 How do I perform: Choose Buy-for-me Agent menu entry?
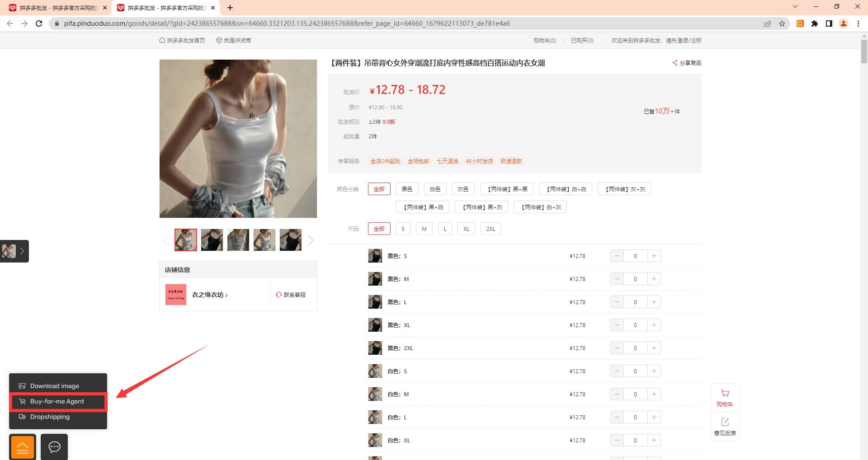pos(58,401)
